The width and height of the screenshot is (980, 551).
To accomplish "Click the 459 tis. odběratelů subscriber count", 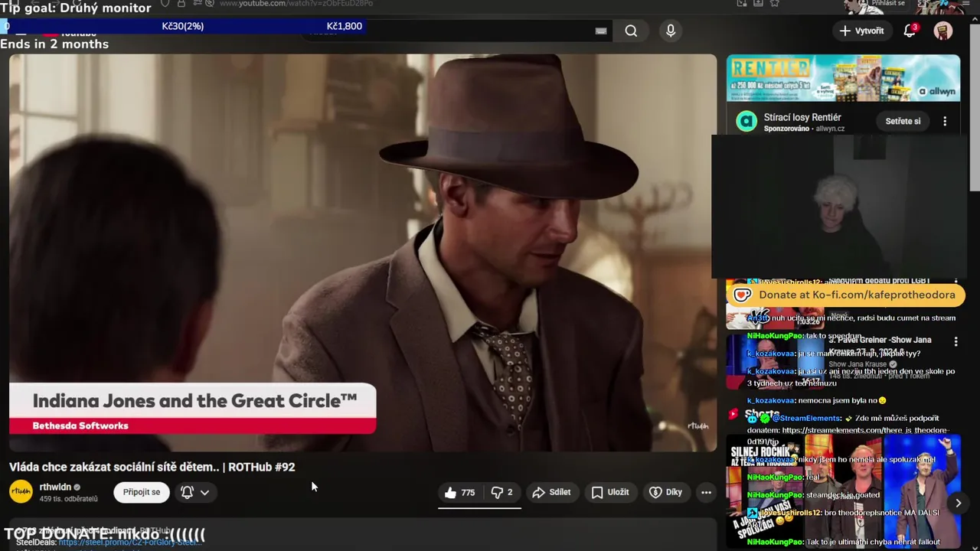I will click(x=69, y=499).
